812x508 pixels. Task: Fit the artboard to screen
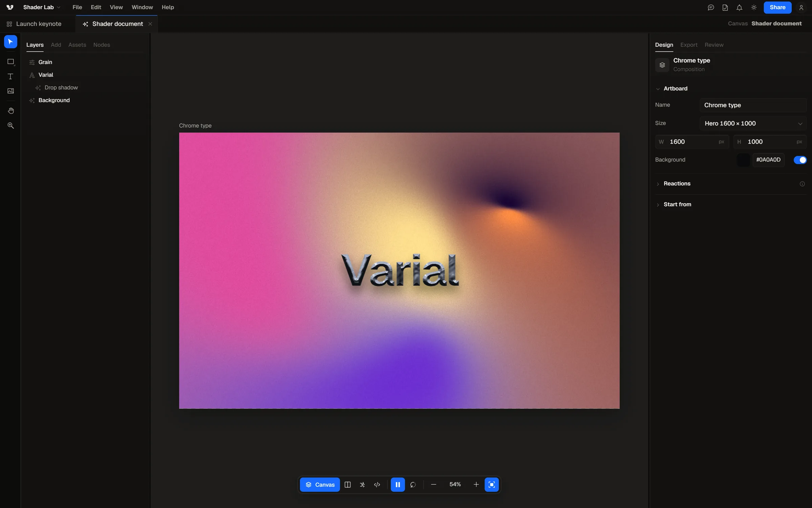492,485
